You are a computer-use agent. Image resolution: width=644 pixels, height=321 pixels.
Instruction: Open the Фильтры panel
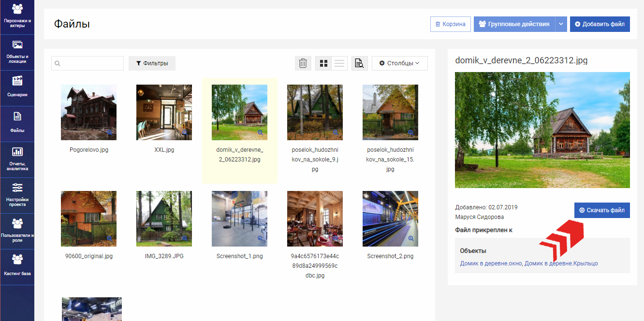pyautogui.click(x=152, y=63)
